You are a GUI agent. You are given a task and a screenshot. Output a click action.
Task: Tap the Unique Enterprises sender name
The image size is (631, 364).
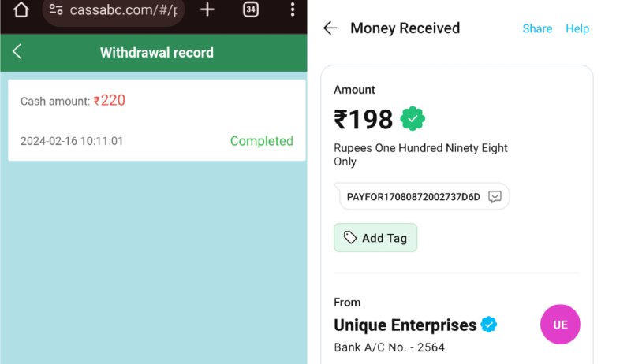pyautogui.click(x=405, y=325)
